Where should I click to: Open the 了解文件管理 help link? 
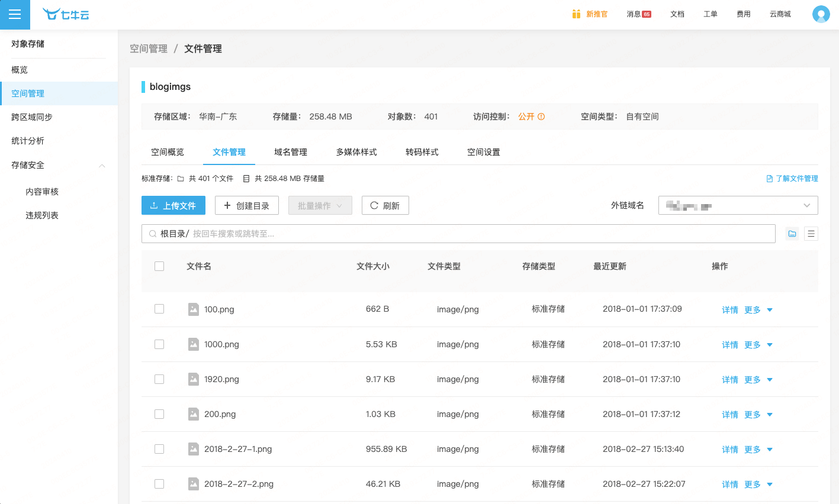797,179
